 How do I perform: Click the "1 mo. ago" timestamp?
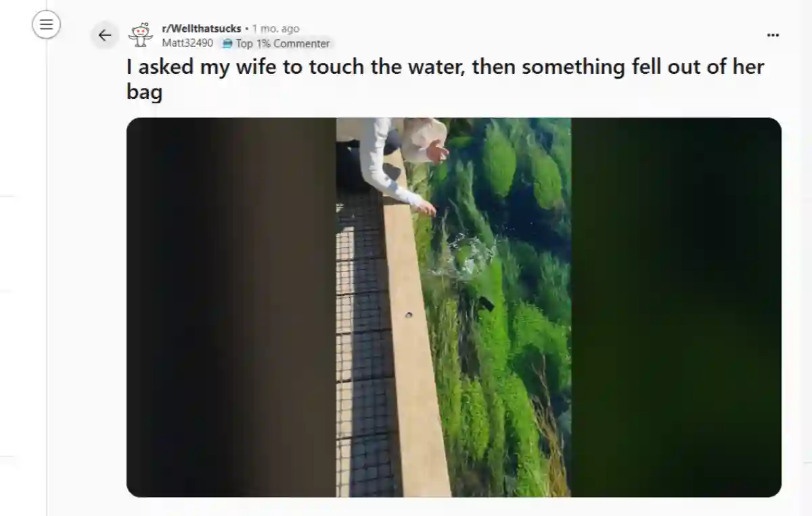[x=275, y=28]
